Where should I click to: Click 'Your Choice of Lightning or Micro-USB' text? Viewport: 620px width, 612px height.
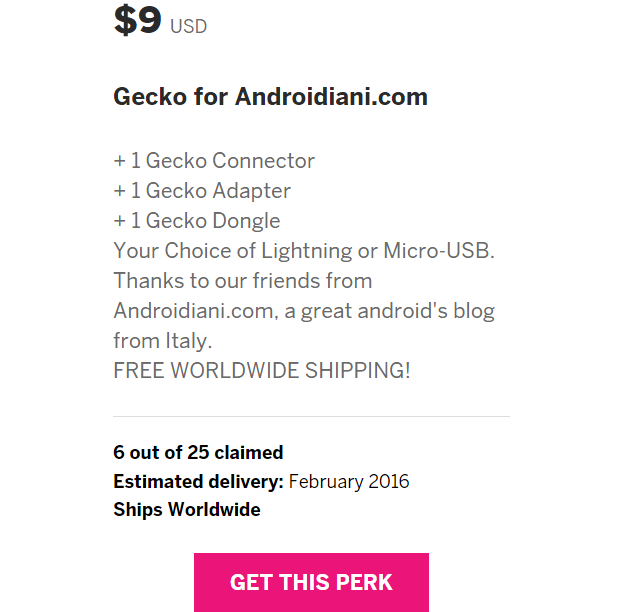coord(304,251)
